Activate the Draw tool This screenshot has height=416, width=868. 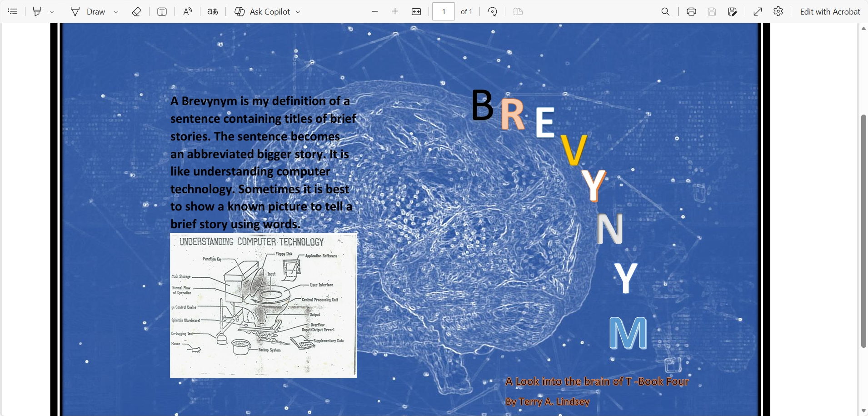point(88,11)
